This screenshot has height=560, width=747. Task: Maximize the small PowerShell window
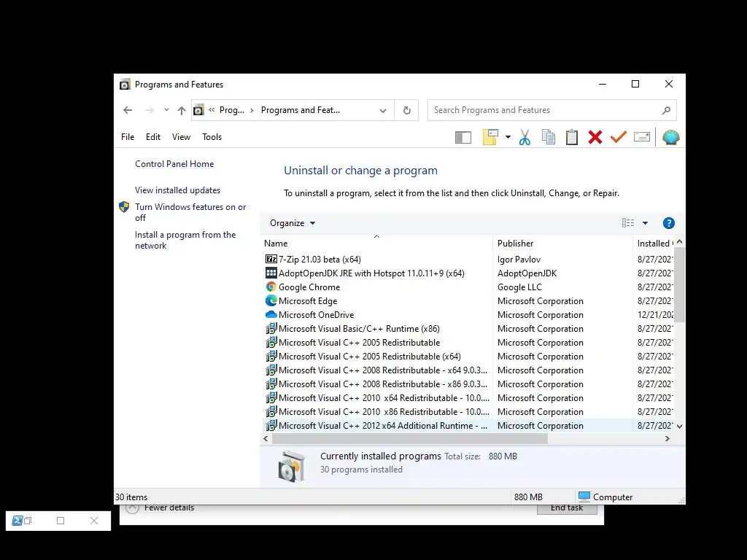61,521
